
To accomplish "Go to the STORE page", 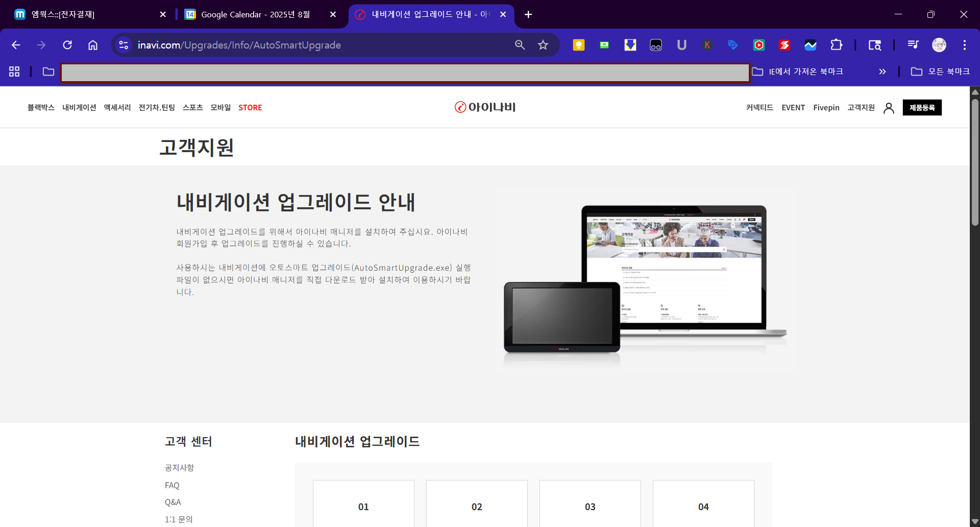I will point(250,107).
